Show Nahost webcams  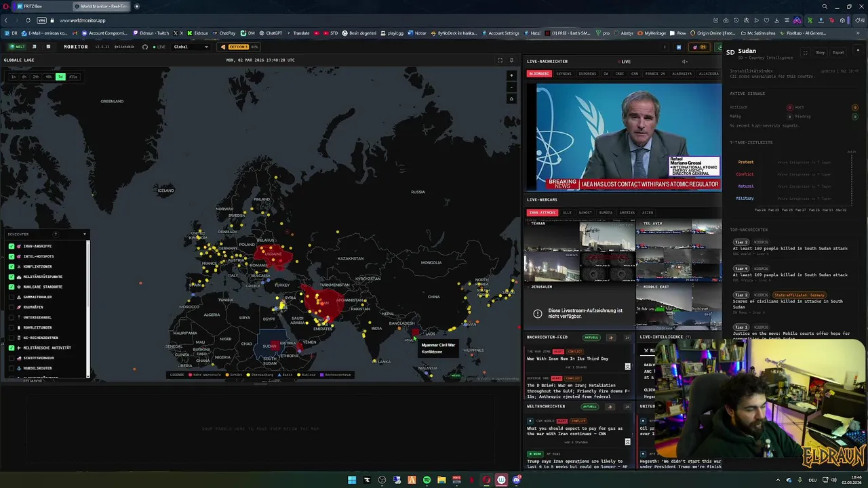pos(585,212)
